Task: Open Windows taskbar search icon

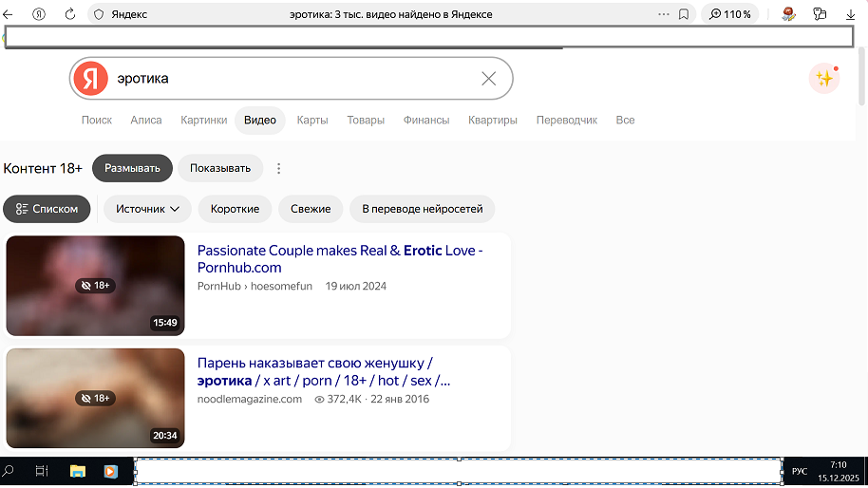Action: [x=9, y=472]
